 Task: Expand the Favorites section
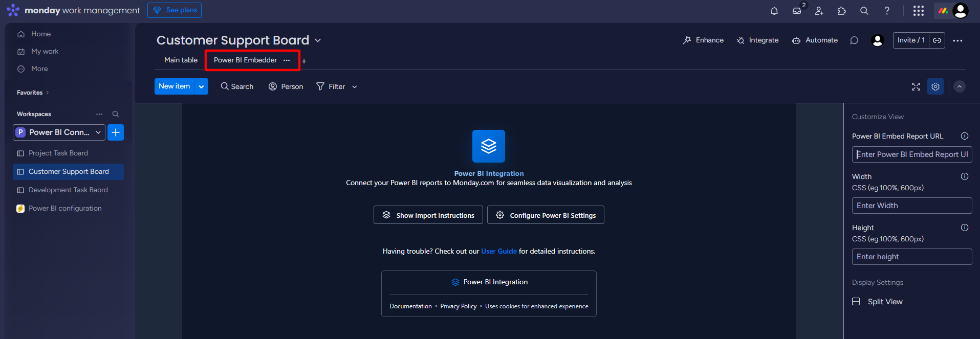click(x=33, y=93)
